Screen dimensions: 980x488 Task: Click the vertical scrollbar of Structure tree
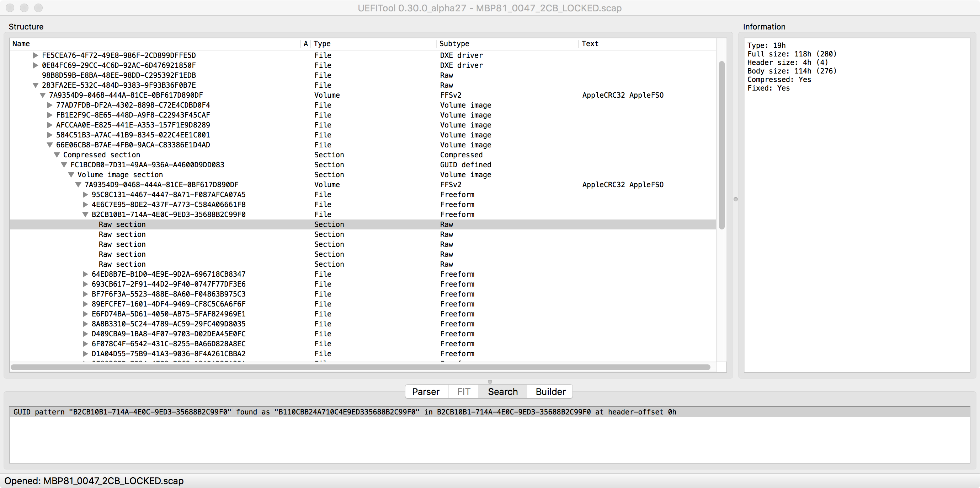[721, 145]
